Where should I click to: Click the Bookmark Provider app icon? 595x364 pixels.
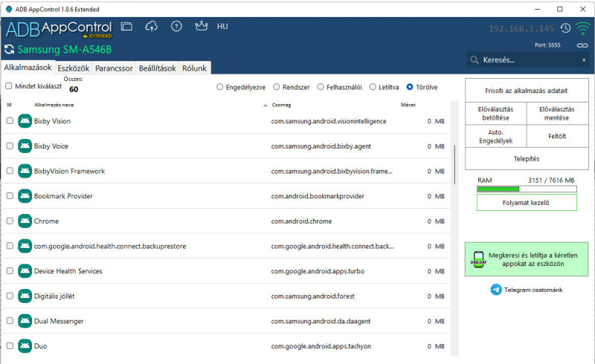[x=25, y=196]
